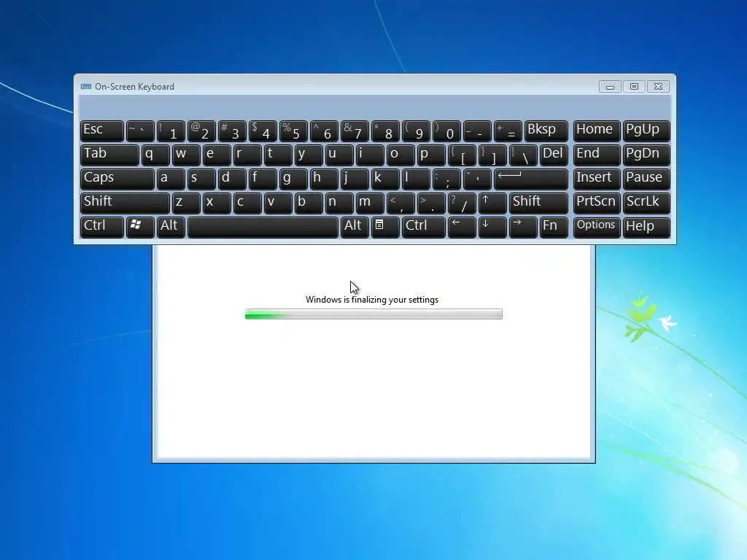Screen dimensions: 747x560
Task: Click the letter l key
Action: (415, 179)
